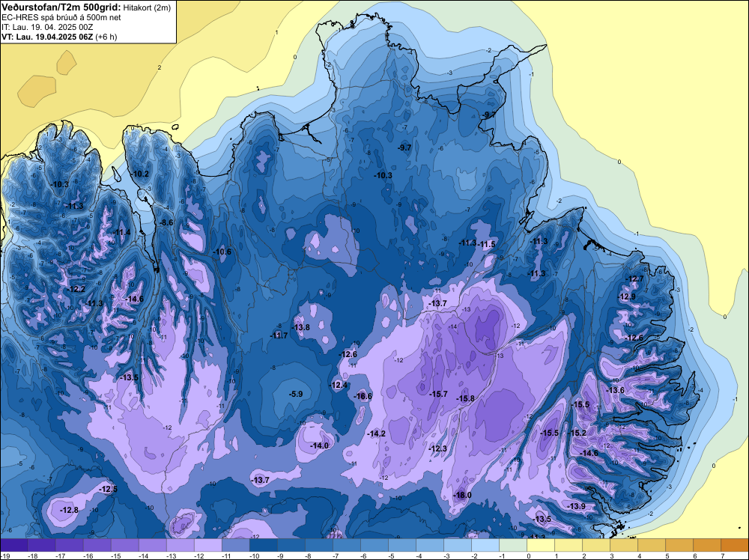Click the orange swatch at the legend's right end
This screenshot has height=560, width=749.
734,545
